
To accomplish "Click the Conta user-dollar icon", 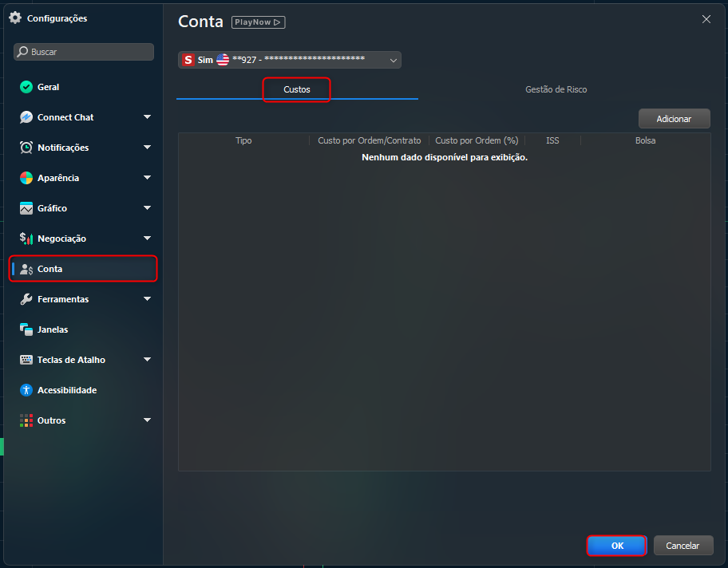I will 26,269.
